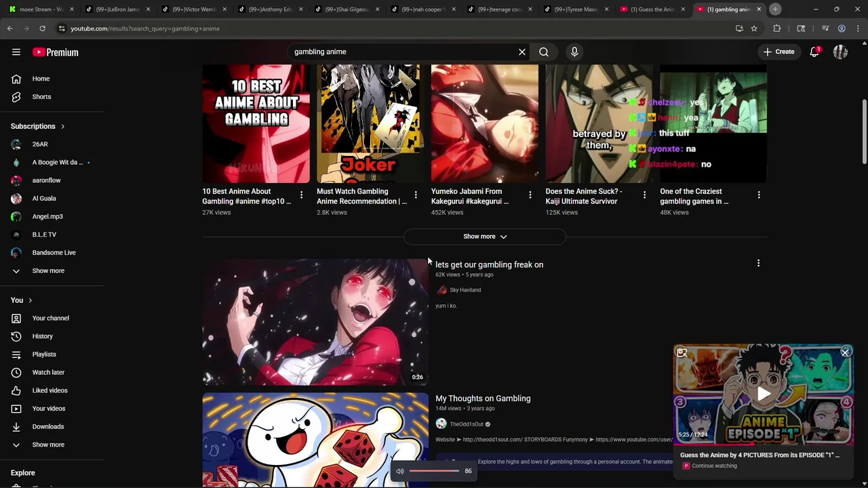Viewport: 868px width, 488px height.
Task: Play the Joker gambling anime recommendation short
Action: pos(370,124)
